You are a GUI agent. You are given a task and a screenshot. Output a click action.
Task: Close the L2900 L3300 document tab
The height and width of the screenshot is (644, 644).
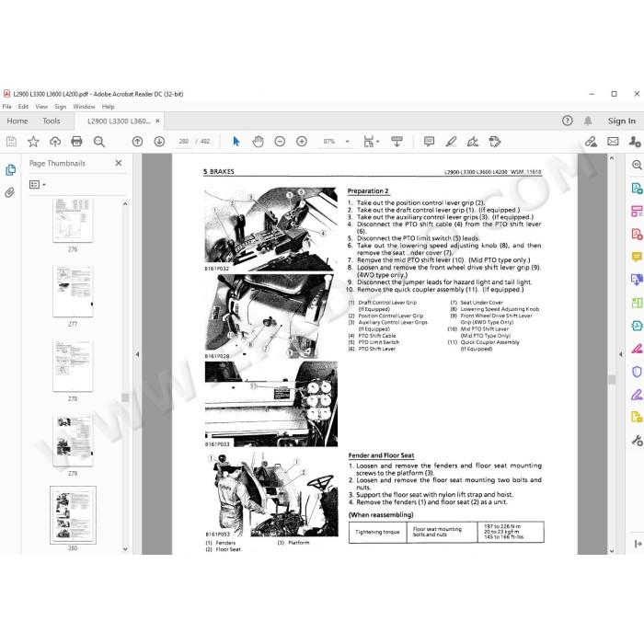click(x=157, y=121)
